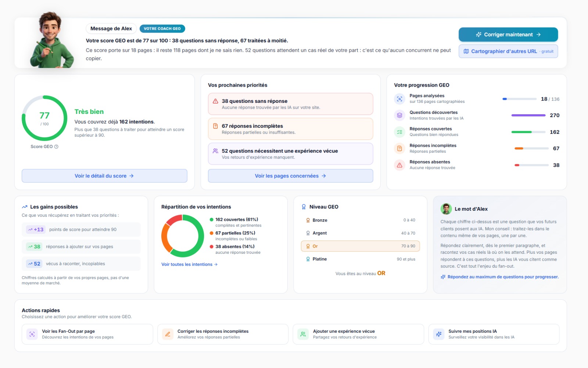
Task: Click the map icon in Cartographier button
Action: [x=466, y=51]
